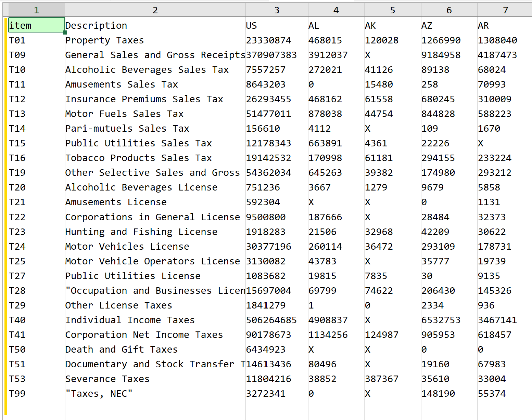The width and height of the screenshot is (532, 420).
Task: Click 'Public Utilities License' cell
Action: pos(155,276)
